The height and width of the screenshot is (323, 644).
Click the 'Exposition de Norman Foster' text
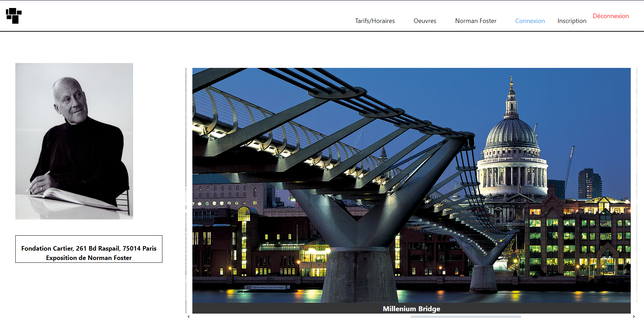pos(89,258)
